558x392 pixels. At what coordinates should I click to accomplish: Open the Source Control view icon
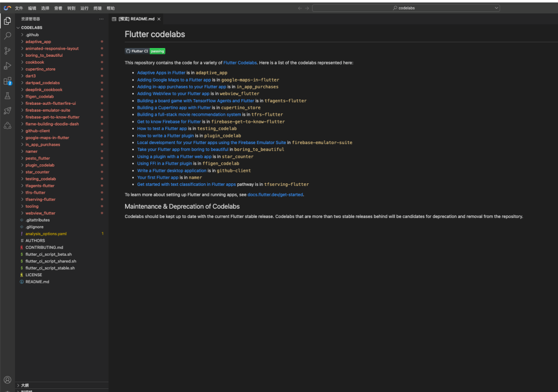(7, 51)
